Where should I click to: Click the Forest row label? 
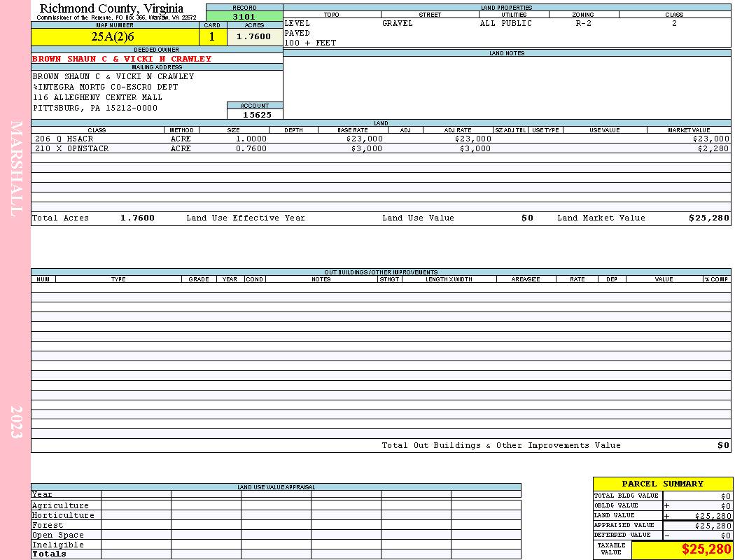pos(48,525)
